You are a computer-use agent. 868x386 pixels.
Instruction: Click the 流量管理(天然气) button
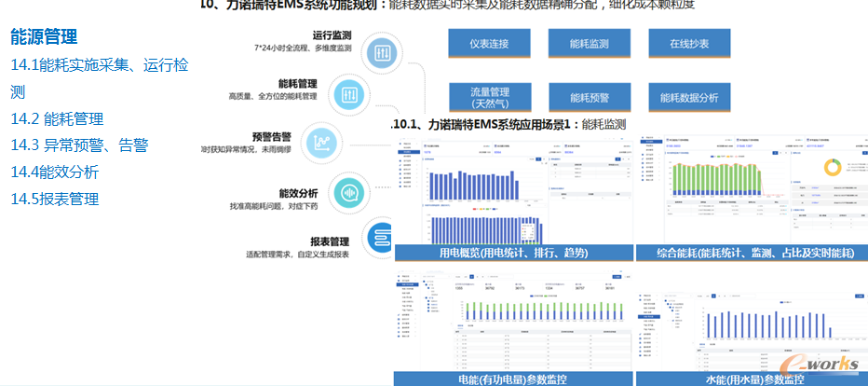(489, 98)
